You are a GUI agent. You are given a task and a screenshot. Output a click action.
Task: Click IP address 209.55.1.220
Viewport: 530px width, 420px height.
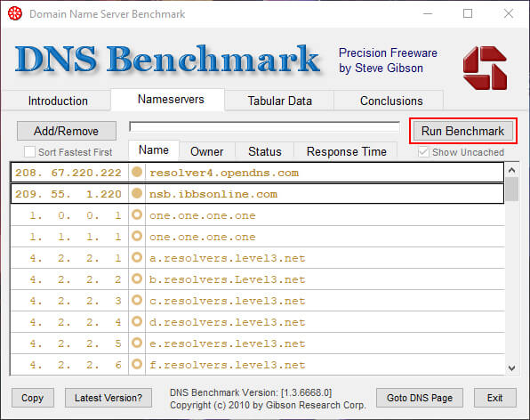(68, 194)
